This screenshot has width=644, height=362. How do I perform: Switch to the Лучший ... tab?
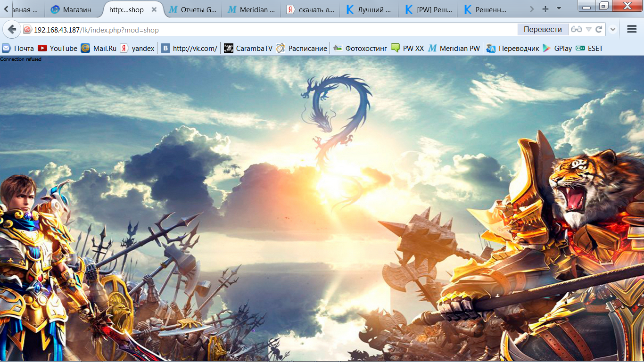(x=370, y=9)
